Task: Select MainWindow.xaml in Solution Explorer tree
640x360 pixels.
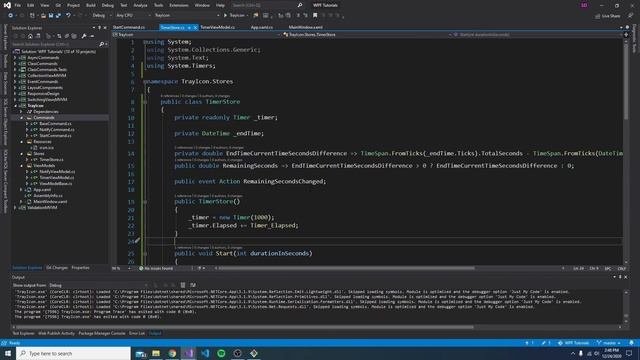Action: pyautogui.click(x=50, y=202)
